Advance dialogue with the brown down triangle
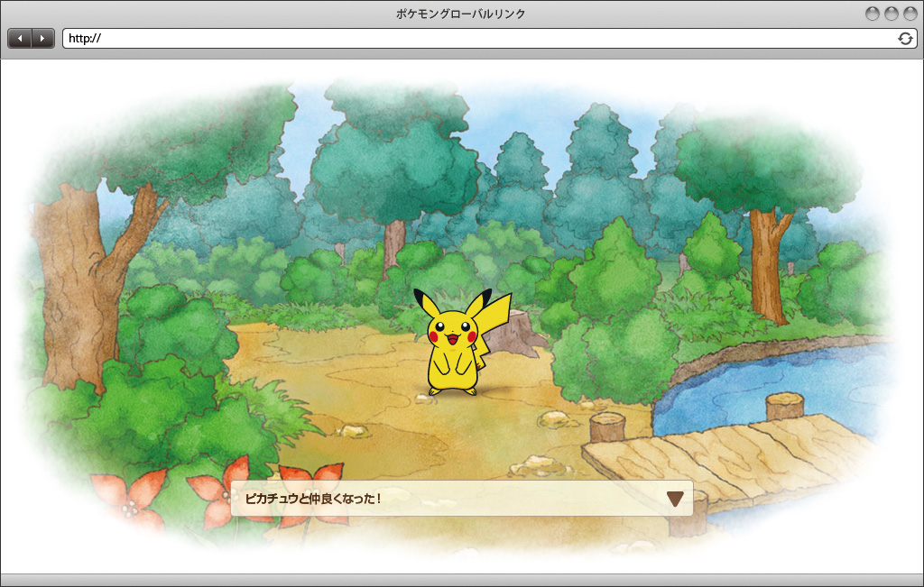The image size is (924, 587). tap(675, 499)
